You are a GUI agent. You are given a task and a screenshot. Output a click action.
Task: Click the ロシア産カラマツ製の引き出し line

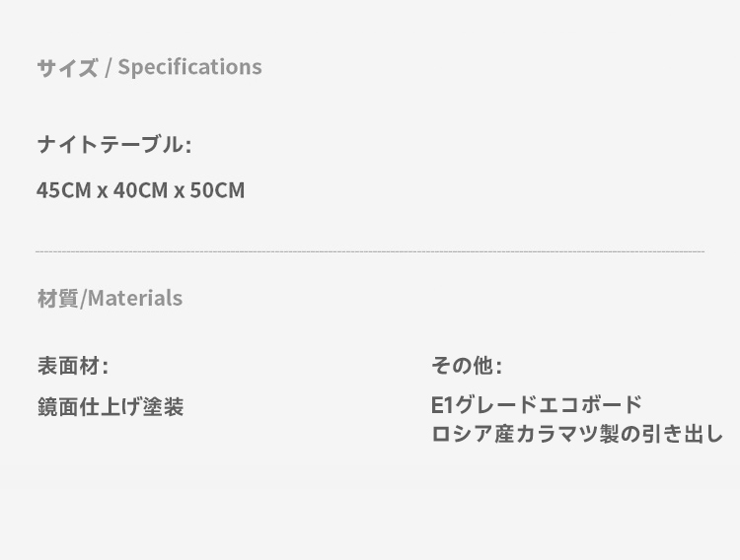point(577,434)
